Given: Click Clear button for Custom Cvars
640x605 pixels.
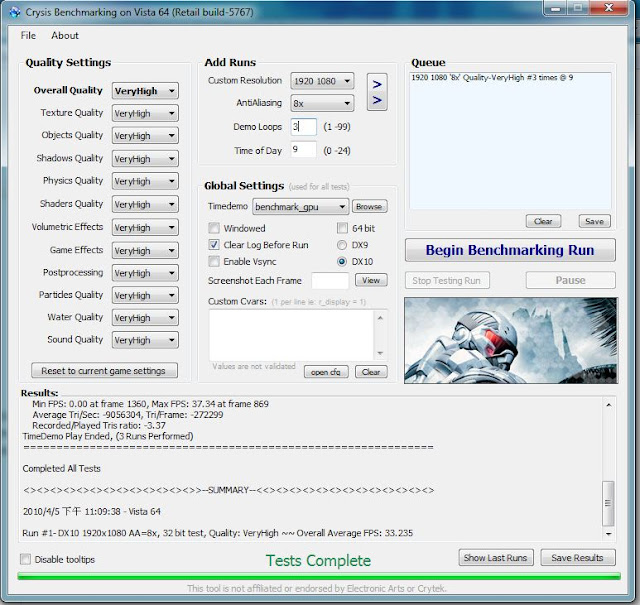Looking at the screenshot, I should coord(371,372).
